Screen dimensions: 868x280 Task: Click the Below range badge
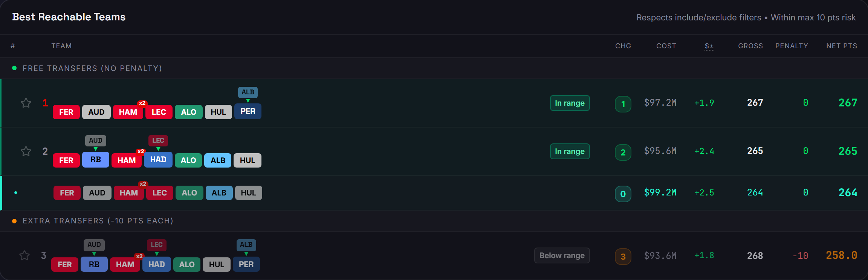click(x=562, y=255)
